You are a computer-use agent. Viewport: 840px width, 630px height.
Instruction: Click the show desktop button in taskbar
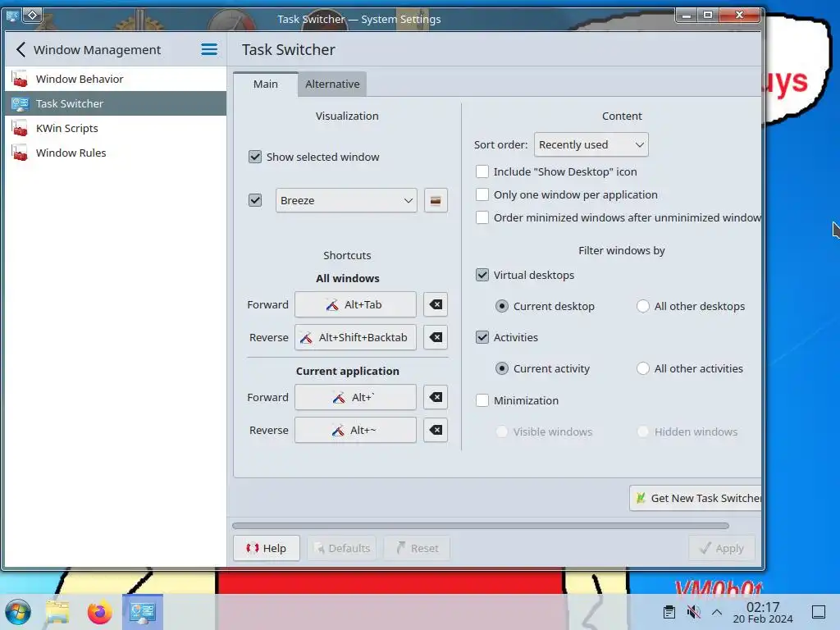click(819, 612)
